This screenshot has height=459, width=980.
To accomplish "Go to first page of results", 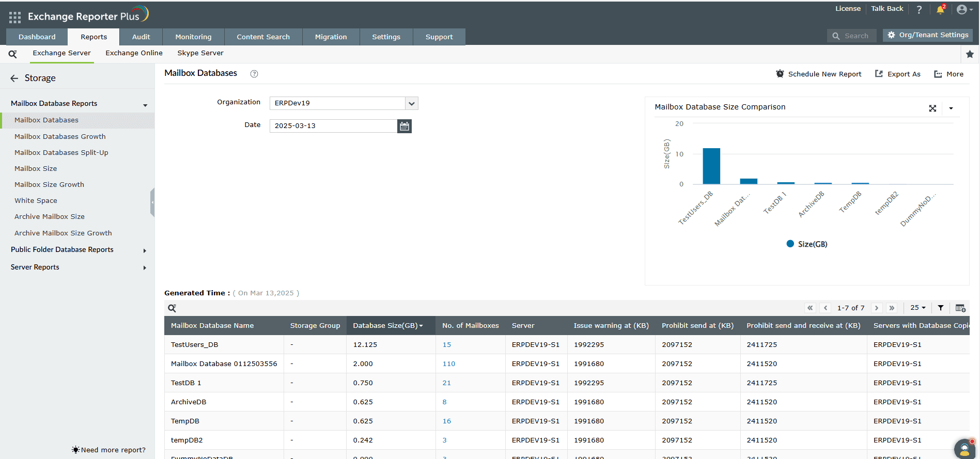I will (x=810, y=308).
